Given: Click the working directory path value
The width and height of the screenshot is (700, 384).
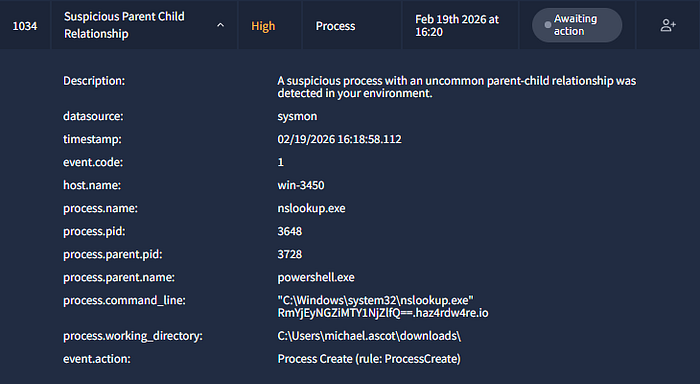Looking at the screenshot, I should tap(369, 336).
